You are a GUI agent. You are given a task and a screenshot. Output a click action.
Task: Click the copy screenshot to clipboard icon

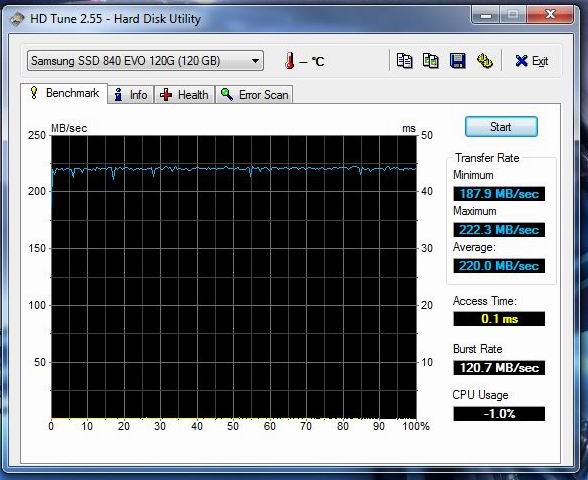430,61
